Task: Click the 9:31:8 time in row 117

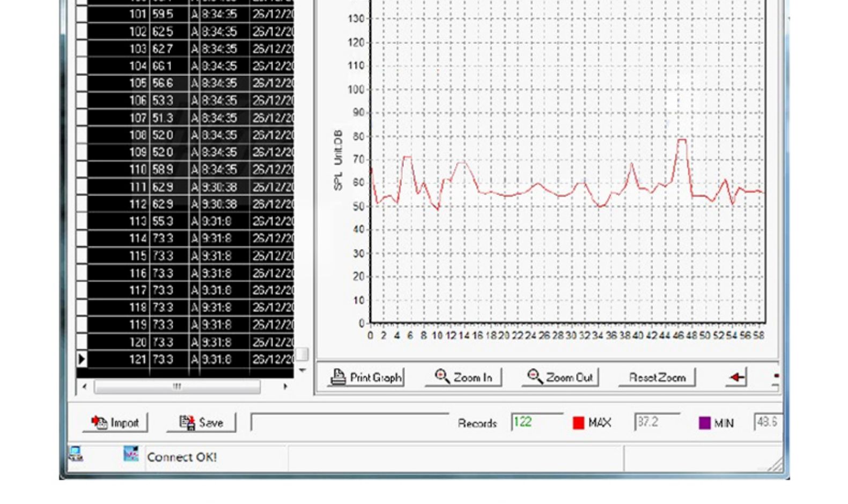Action: click(216, 290)
